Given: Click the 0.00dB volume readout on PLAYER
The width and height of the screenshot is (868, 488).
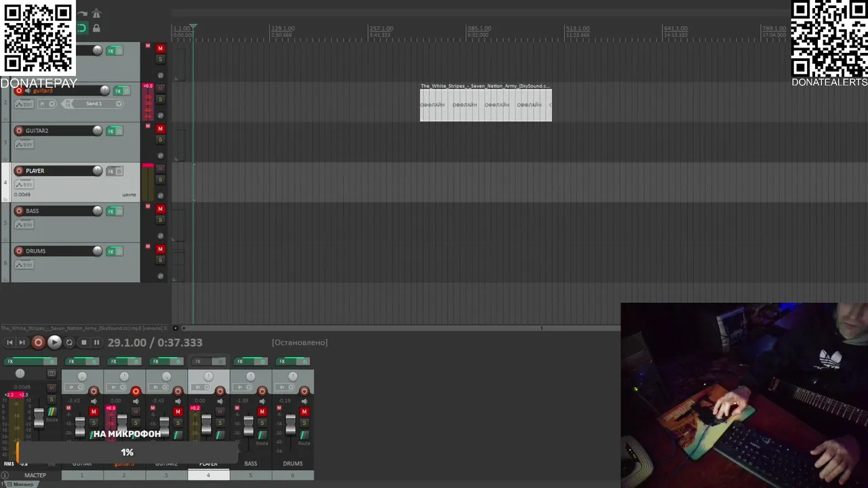Looking at the screenshot, I should coord(22,195).
